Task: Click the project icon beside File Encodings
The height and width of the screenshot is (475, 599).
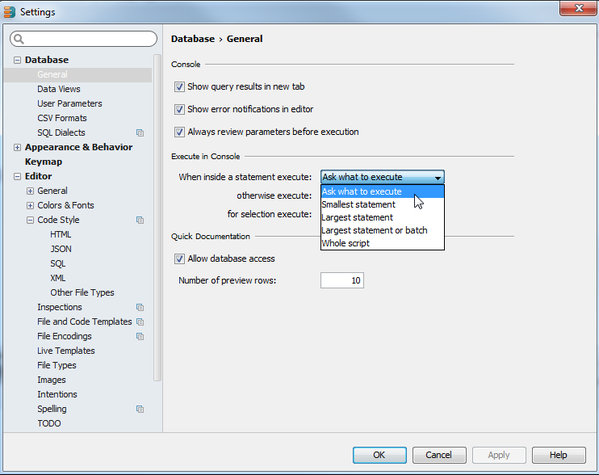Action: click(x=140, y=336)
